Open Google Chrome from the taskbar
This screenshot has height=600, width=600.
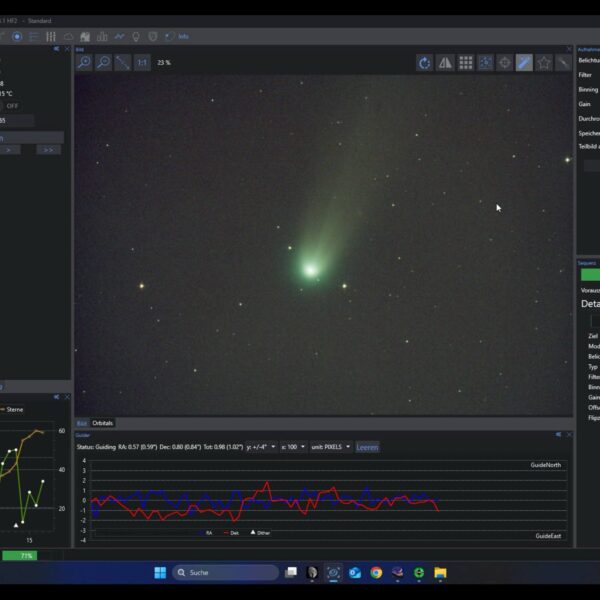click(376, 573)
